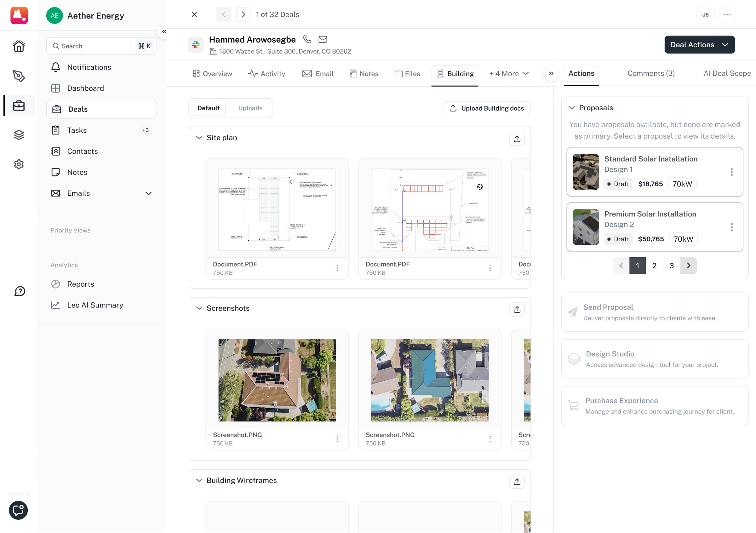The image size is (756, 533).
Task: Open options for second Screenshot.PNG
Action: 490,439
